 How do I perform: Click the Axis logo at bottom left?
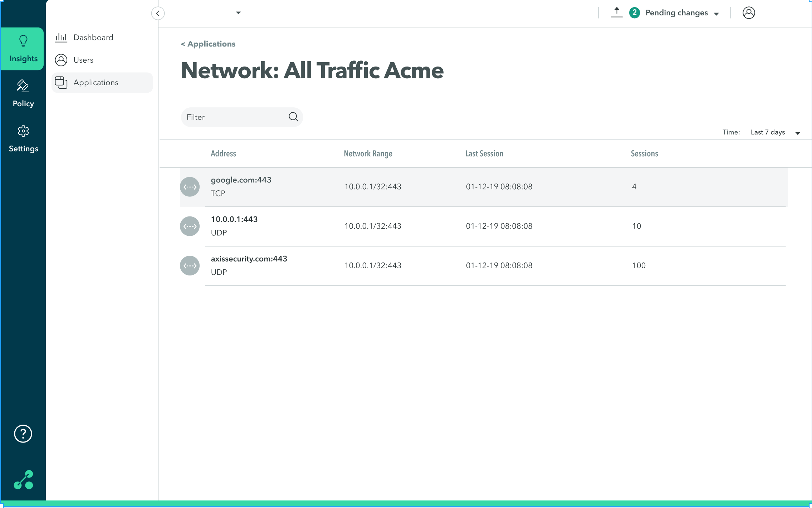pyautogui.click(x=24, y=480)
